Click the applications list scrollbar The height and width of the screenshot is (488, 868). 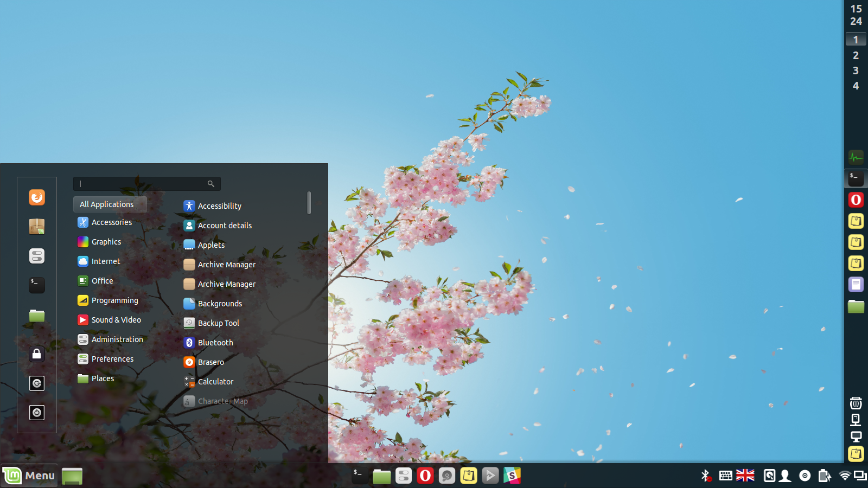pyautogui.click(x=309, y=203)
